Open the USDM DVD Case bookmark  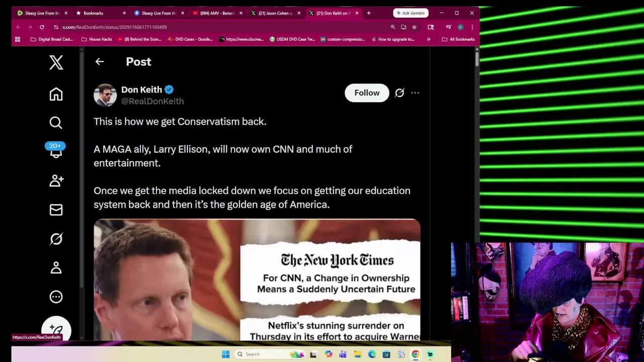(x=292, y=39)
